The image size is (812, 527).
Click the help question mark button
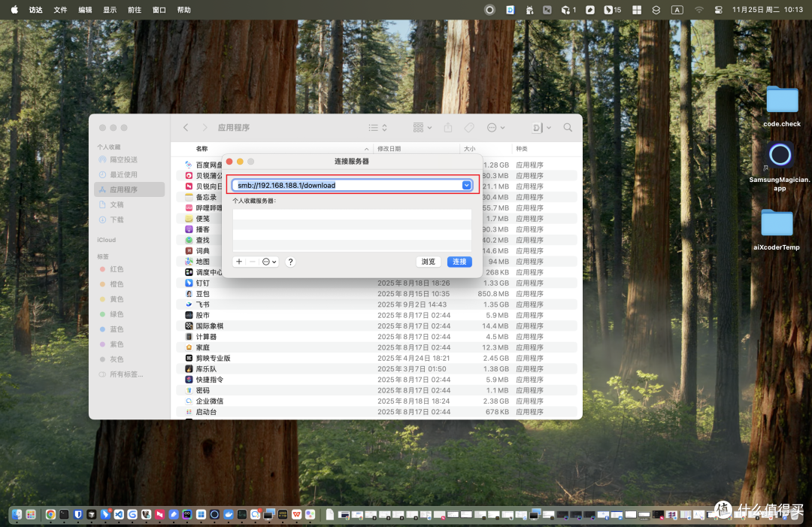point(290,262)
